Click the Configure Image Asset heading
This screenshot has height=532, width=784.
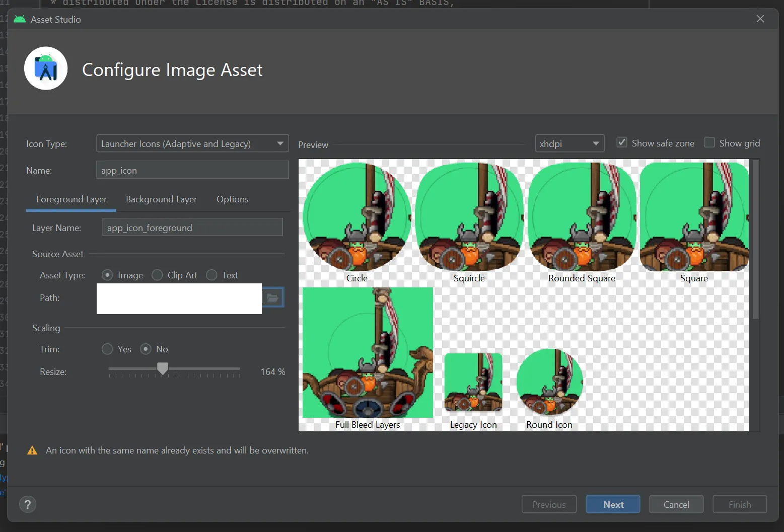coord(172,70)
